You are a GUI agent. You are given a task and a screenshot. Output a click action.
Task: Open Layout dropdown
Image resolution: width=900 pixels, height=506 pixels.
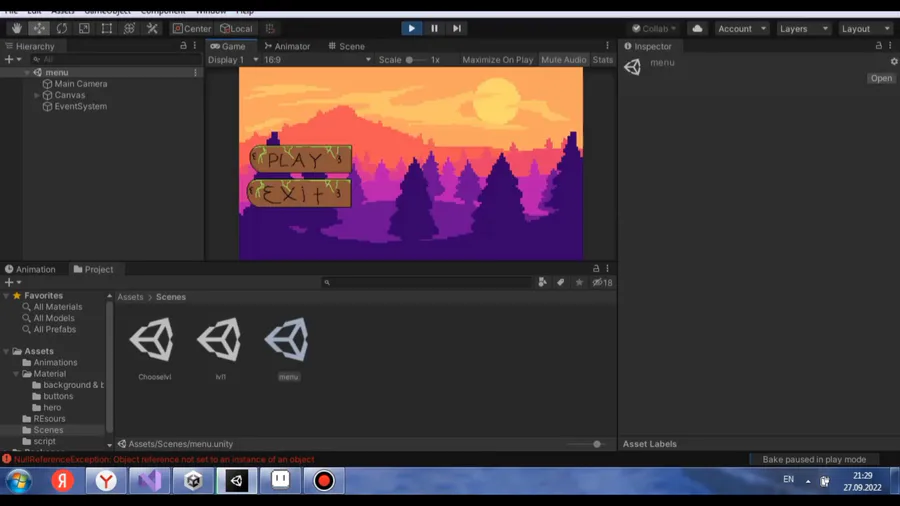[865, 28]
